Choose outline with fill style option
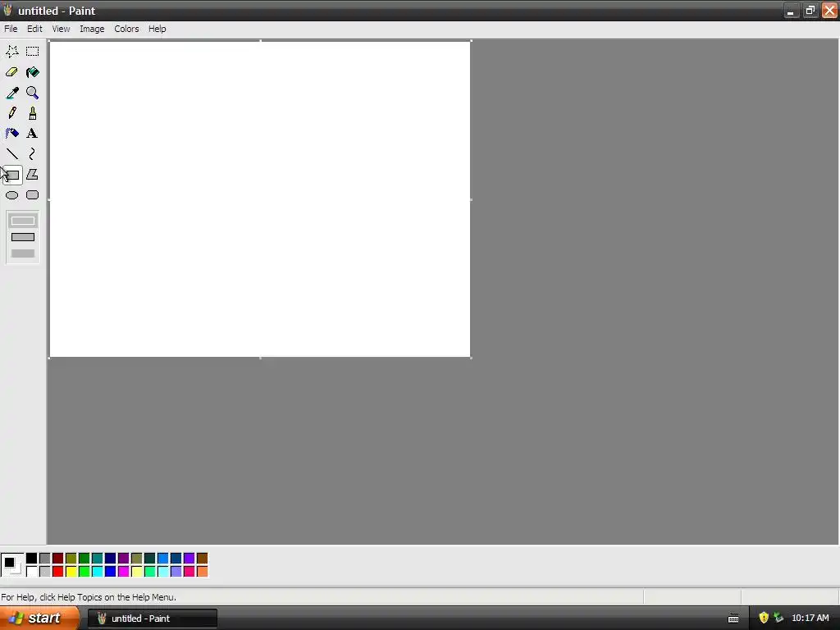Viewport: 840px width, 630px height. click(x=22, y=237)
